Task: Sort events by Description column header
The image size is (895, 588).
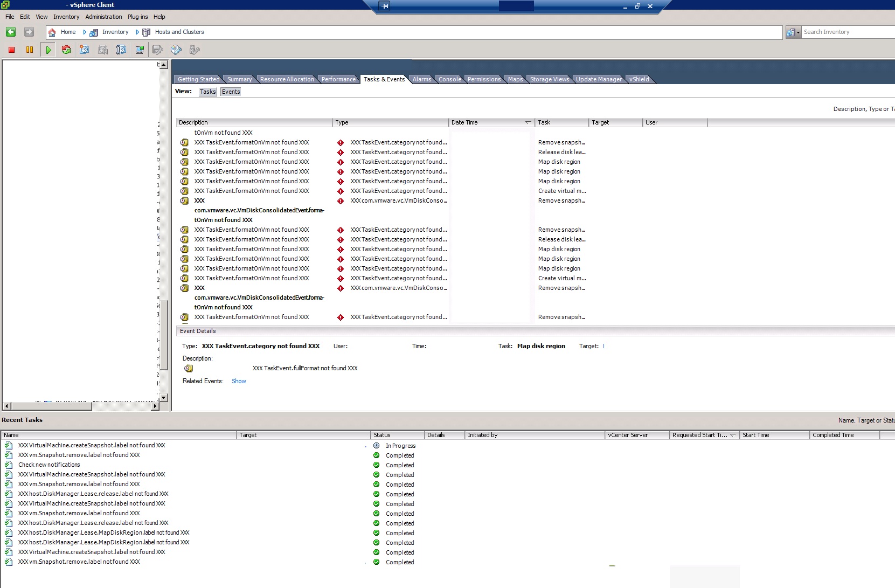Action: point(254,122)
